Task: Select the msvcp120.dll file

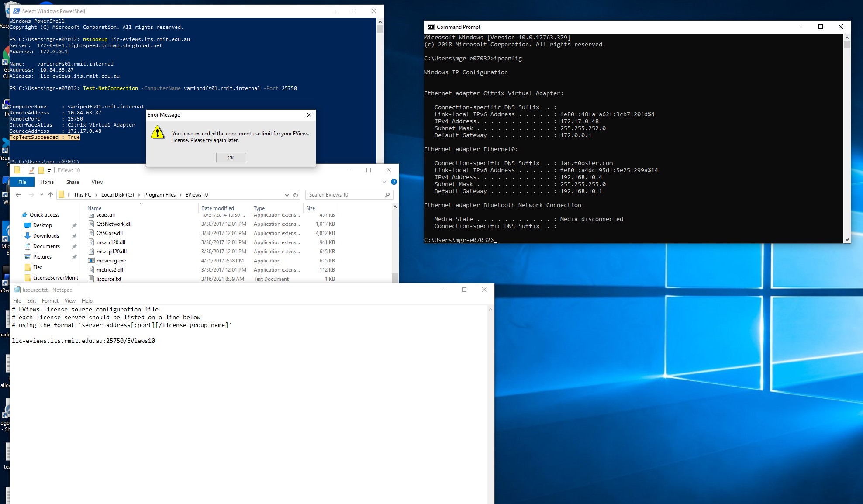Action: pos(111,252)
